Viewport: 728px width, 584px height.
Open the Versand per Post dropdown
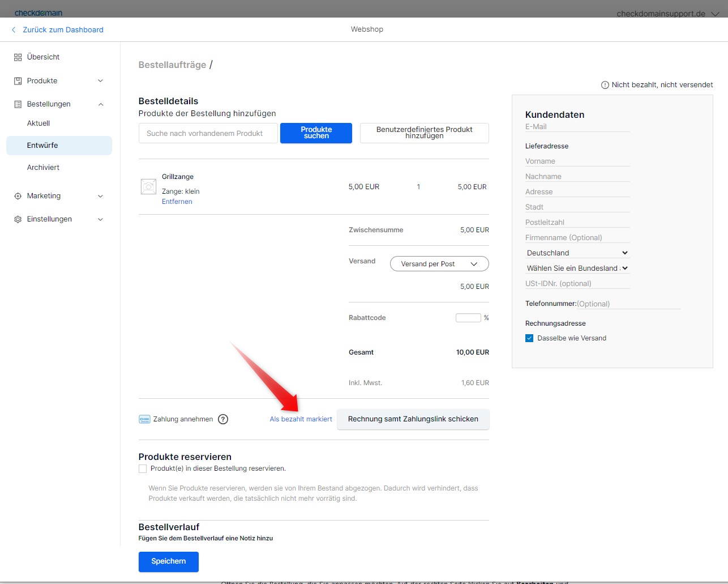point(439,264)
